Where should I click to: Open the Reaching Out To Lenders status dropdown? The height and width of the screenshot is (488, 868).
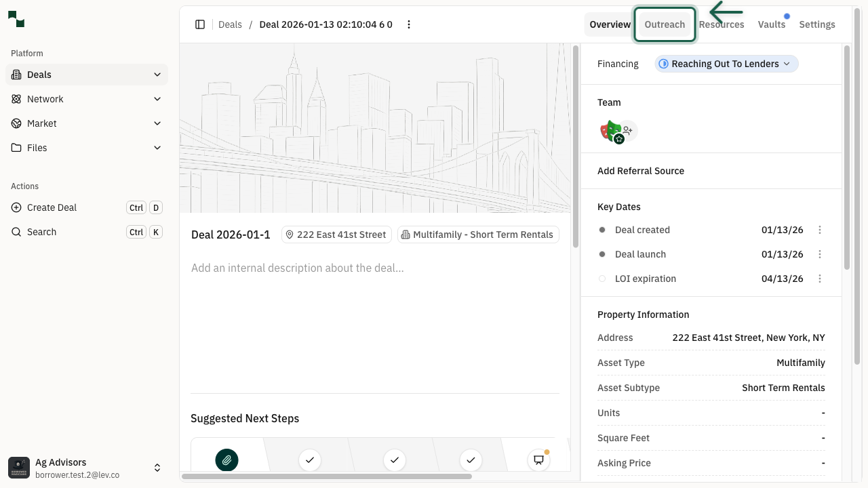pos(726,64)
